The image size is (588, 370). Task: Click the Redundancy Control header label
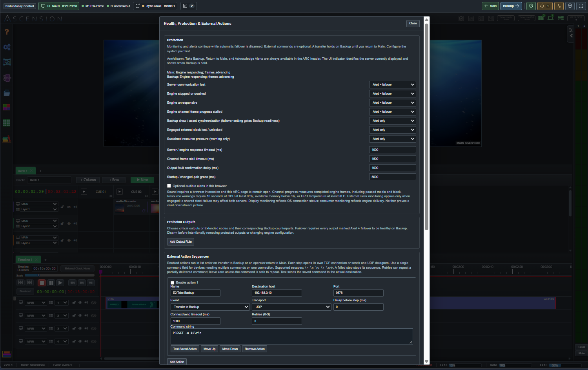tap(20, 6)
